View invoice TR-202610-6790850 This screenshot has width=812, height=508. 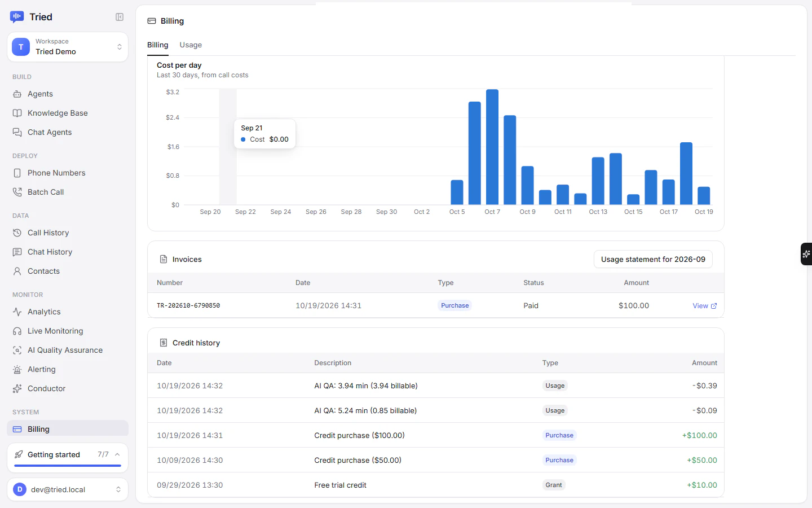(x=705, y=305)
